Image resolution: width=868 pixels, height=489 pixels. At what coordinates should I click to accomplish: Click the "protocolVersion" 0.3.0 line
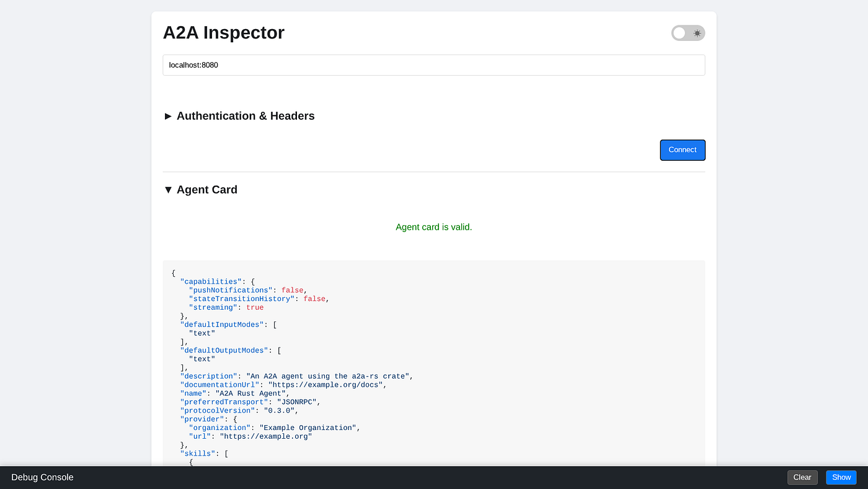pyautogui.click(x=239, y=411)
